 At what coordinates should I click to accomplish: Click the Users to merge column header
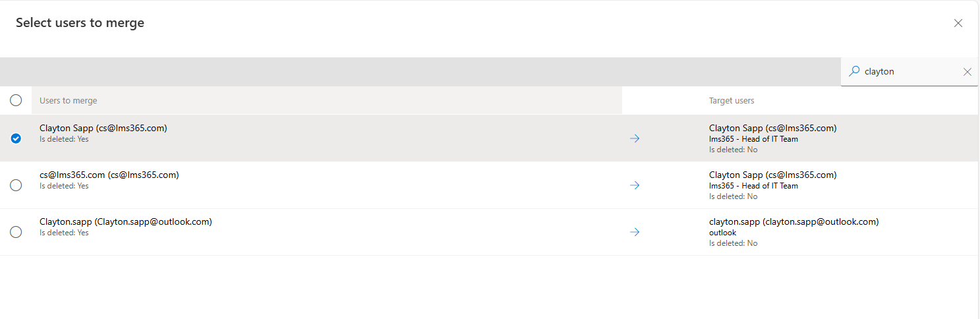(68, 101)
